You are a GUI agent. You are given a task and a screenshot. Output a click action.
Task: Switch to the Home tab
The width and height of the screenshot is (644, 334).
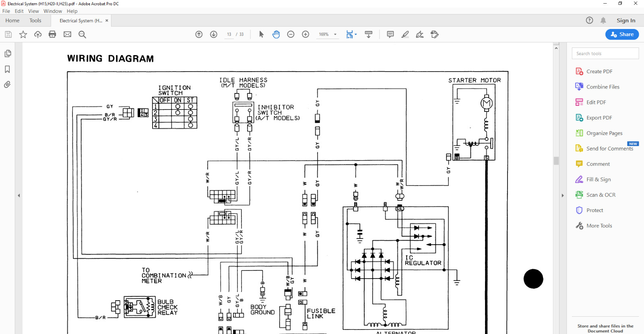pos(12,21)
